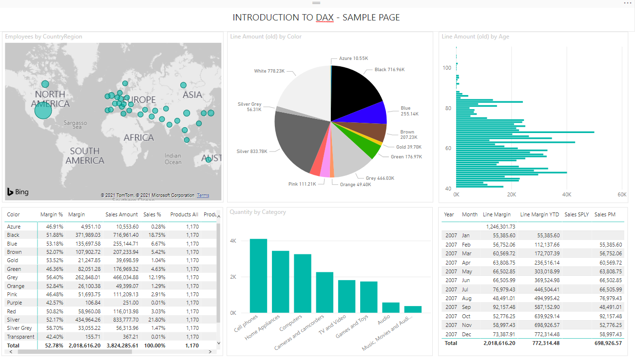Click the table's scroll down arrow
The image size is (635, 364).
click(218, 344)
